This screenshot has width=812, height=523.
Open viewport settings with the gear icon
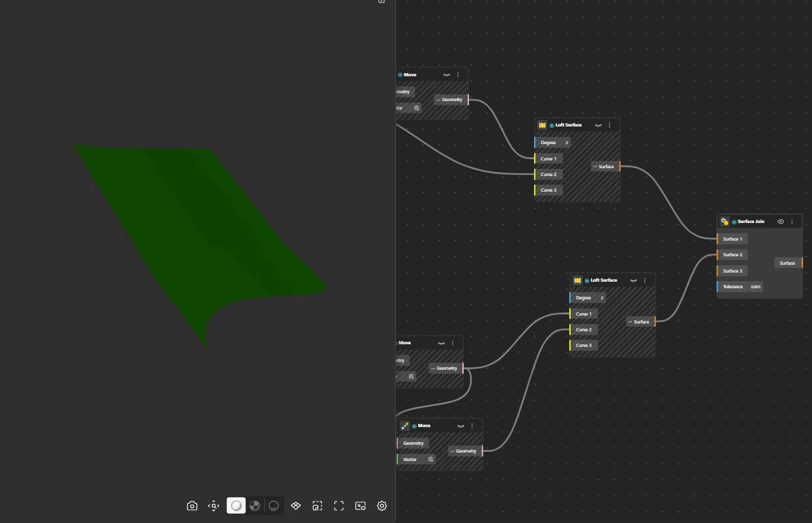pyautogui.click(x=382, y=506)
